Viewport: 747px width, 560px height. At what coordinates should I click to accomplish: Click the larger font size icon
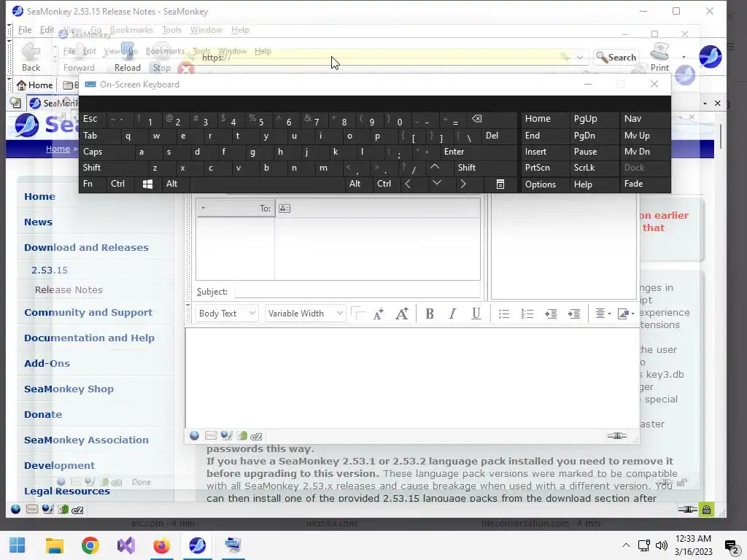pyautogui.click(x=402, y=314)
